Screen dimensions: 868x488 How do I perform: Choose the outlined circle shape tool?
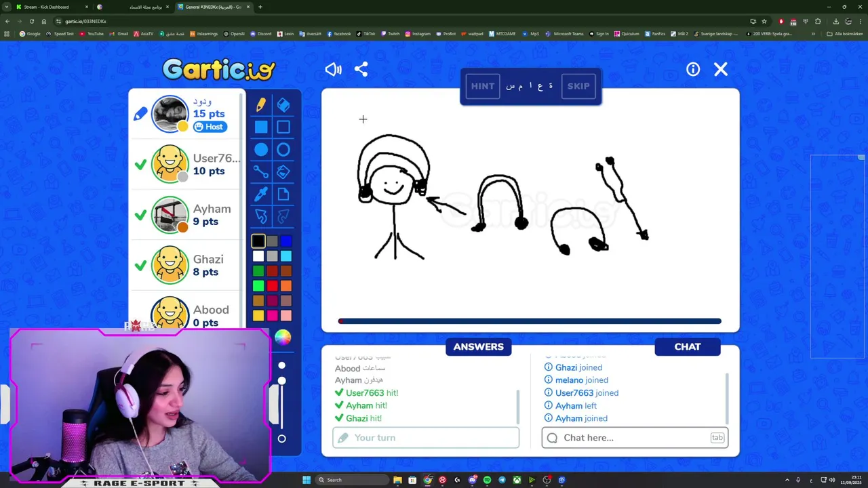click(x=283, y=150)
